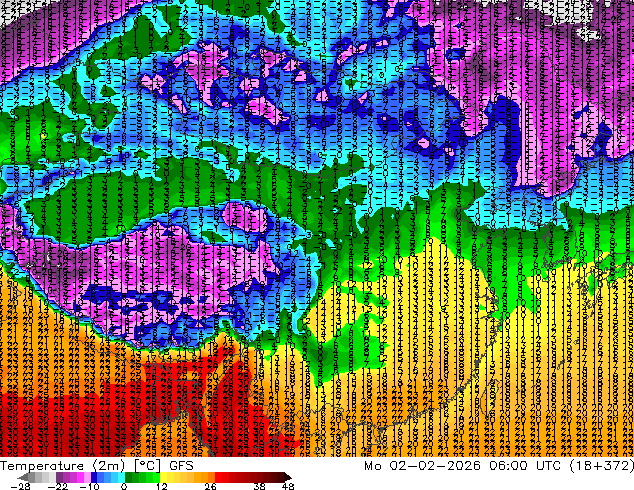The image size is (634, 490).
Task: Click the 0 legend label
Action: tap(124, 486)
